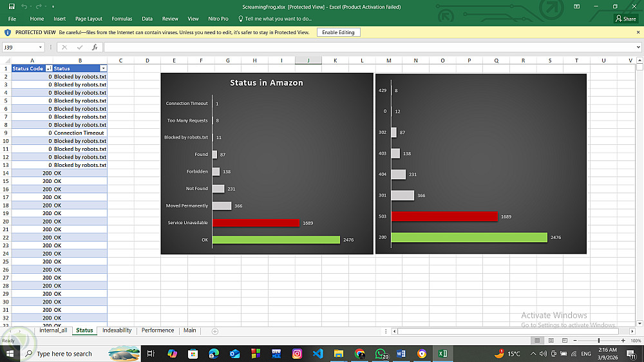The image size is (644, 362).
Task: Open the Status Code filter dropdown
Action: coord(49,69)
